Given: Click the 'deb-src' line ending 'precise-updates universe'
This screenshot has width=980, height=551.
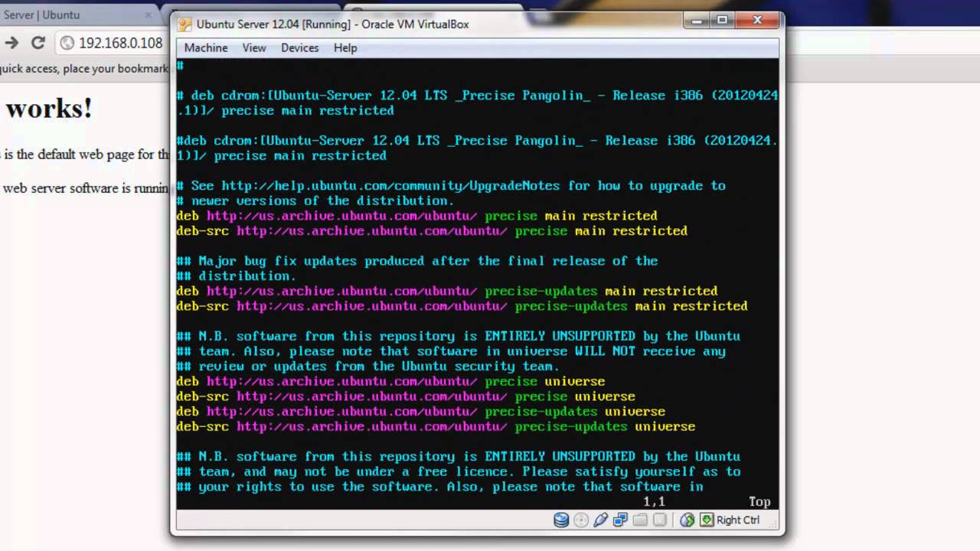Looking at the screenshot, I should [436, 426].
